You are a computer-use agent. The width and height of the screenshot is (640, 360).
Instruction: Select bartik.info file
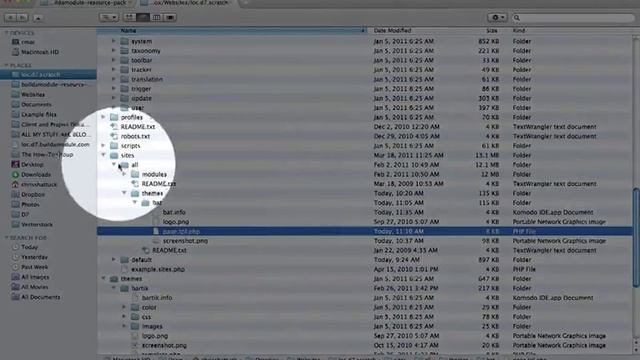click(x=157, y=298)
